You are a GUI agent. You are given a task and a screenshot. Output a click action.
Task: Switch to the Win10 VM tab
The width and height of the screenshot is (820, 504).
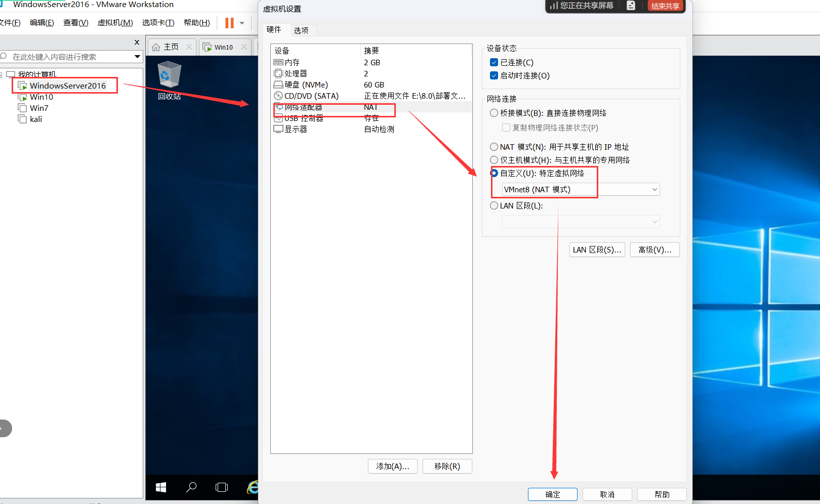224,47
